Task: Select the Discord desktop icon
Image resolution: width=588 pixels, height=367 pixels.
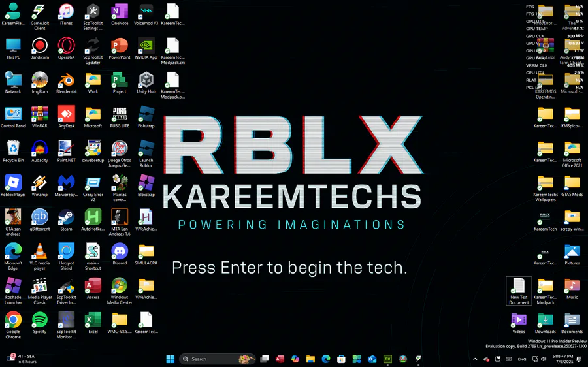Action: (x=120, y=254)
